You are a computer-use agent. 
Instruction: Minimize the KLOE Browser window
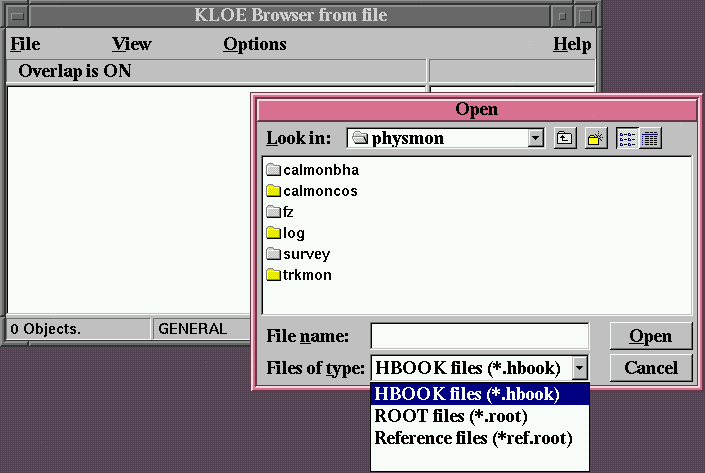click(x=562, y=16)
